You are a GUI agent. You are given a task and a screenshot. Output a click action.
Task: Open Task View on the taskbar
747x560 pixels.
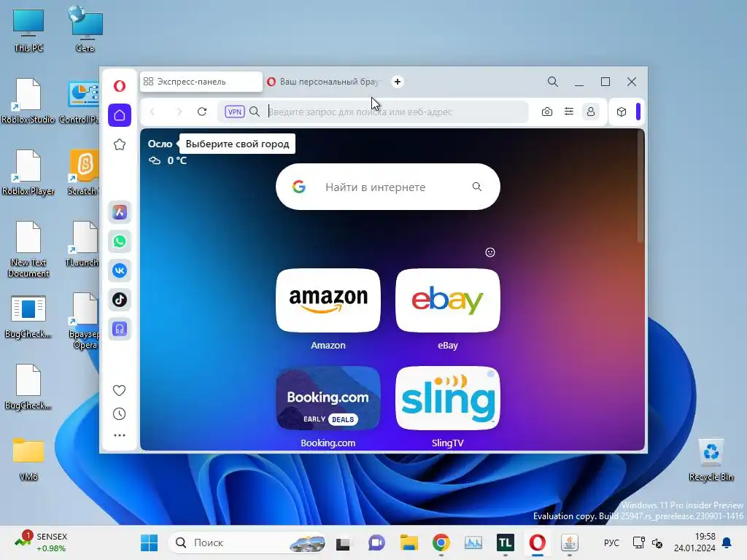pos(343,542)
